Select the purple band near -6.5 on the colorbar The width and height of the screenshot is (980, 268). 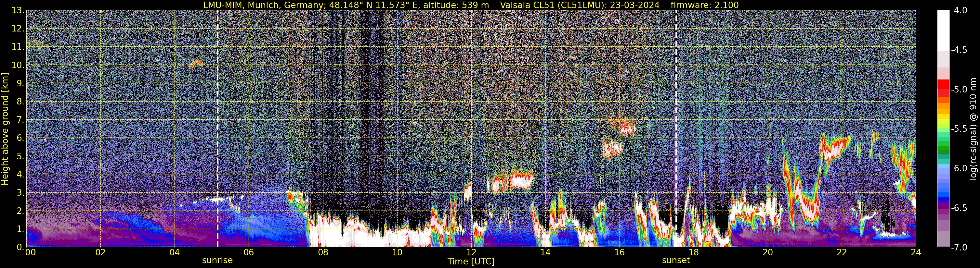(x=943, y=207)
